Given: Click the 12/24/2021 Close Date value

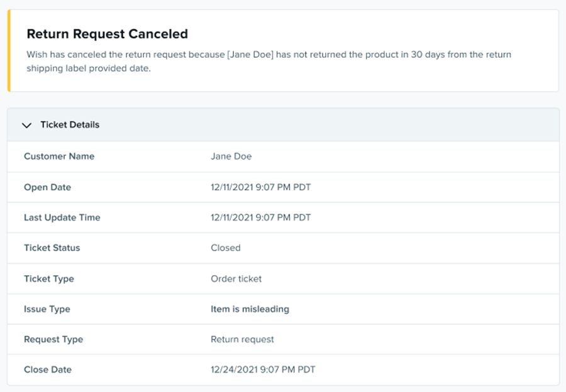Looking at the screenshot, I should pyautogui.click(x=262, y=369).
